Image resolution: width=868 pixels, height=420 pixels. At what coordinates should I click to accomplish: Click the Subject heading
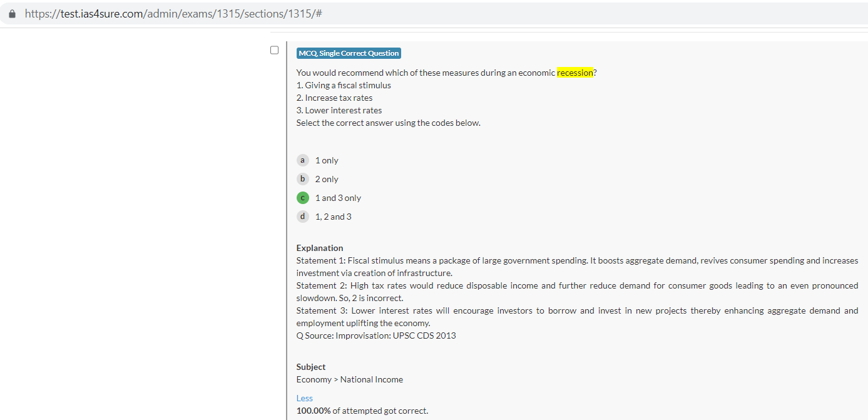pyautogui.click(x=311, y=367)
